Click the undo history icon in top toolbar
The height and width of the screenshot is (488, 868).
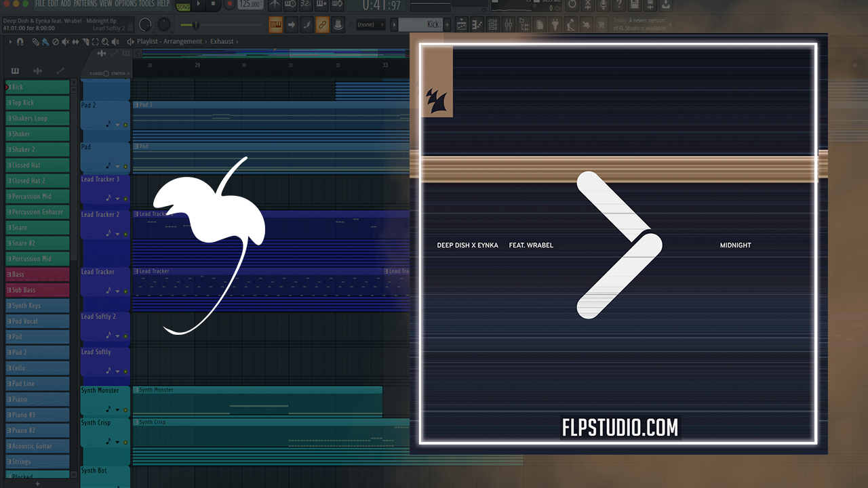(x=572, y=4)
